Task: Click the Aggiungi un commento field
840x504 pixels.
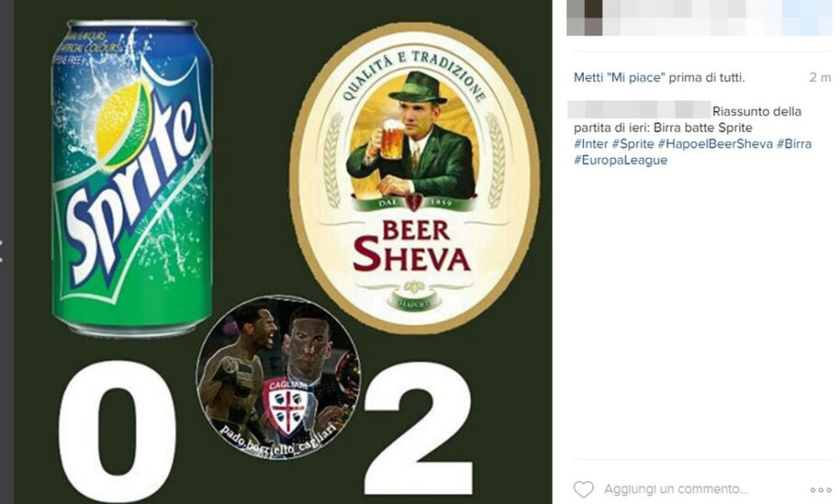Action: (x=676, y=489)
